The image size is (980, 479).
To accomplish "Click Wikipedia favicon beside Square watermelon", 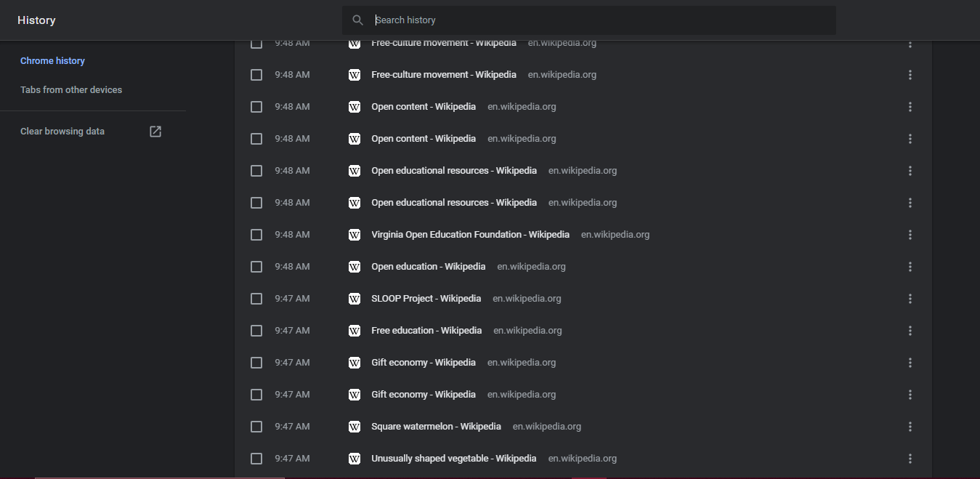I will 355,427.
